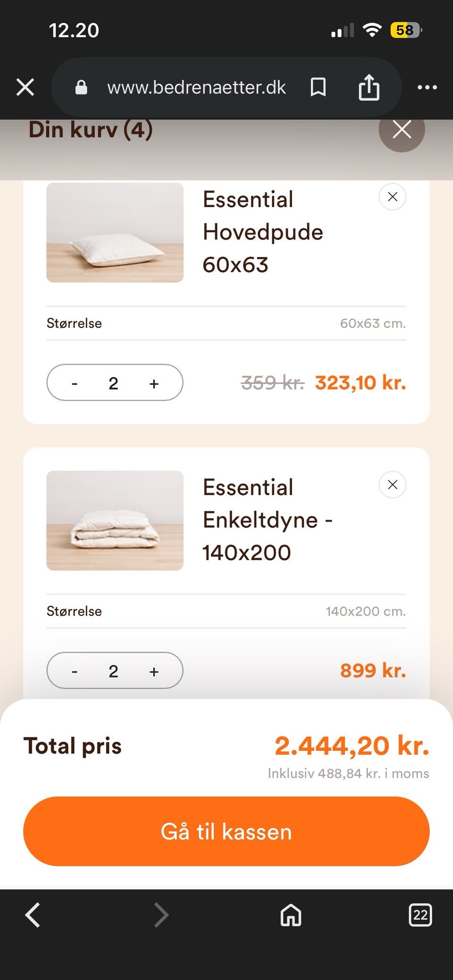Tap the share icon in address bar

(x=369, y=87)
